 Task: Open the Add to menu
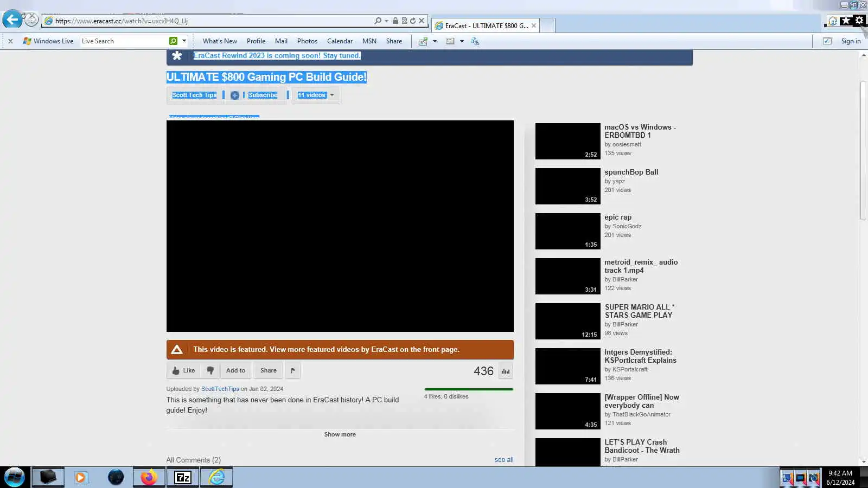pyautogui.click(x=235, y=370)
